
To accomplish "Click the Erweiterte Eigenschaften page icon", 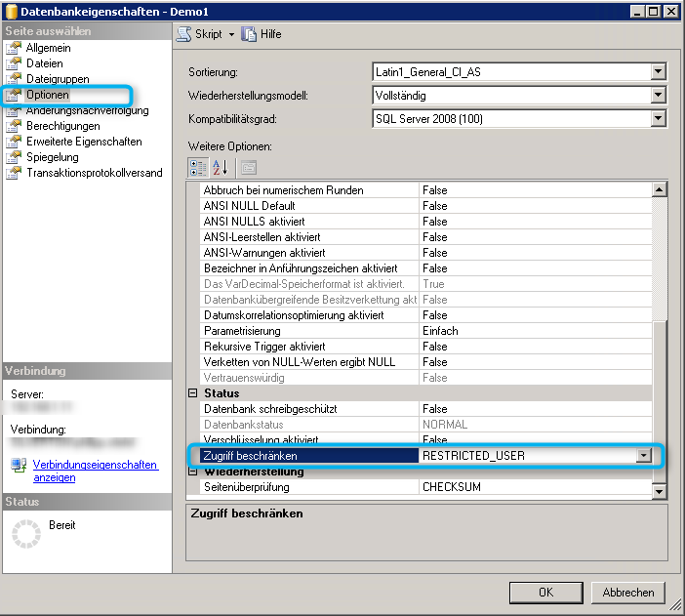I will tap(14, 142).
